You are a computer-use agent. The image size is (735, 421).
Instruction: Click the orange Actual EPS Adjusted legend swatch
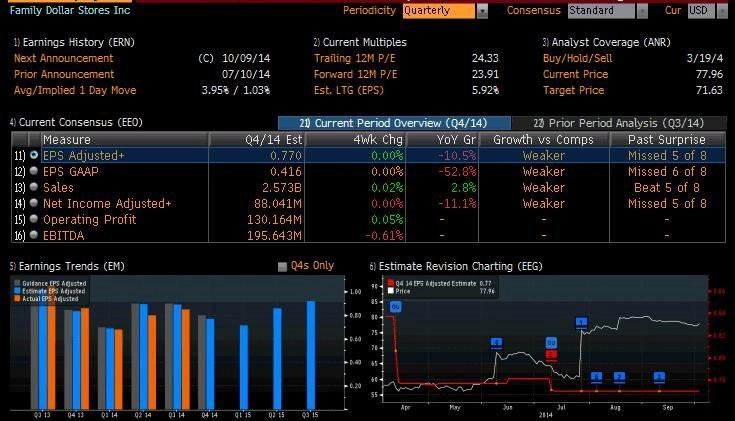point(17,299)
